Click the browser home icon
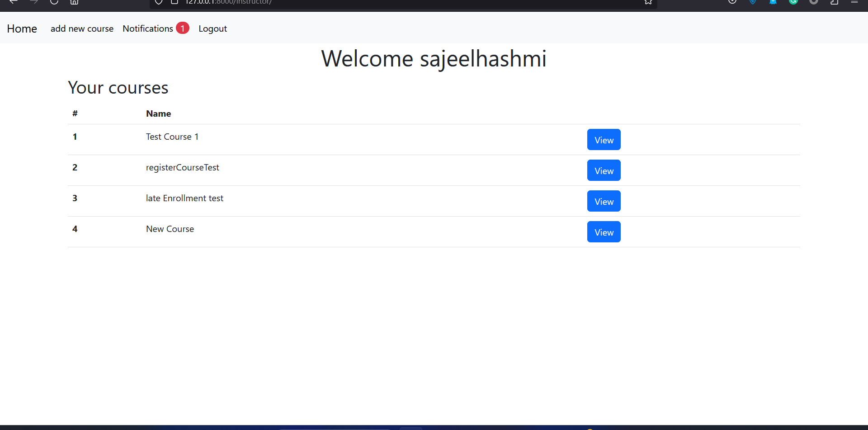This screenshot has width=868, height=430. click(75, 2)
